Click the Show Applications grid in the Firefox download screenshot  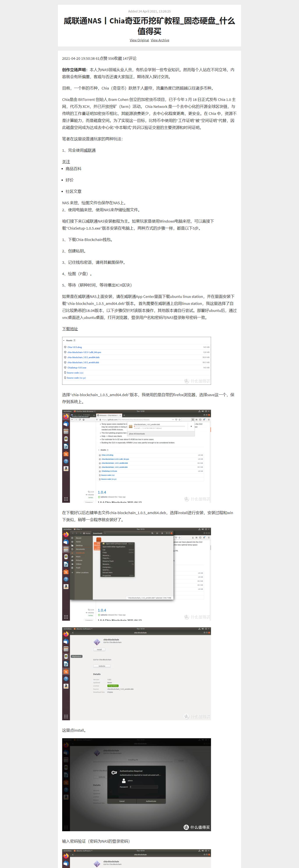[x=66, y=499]
